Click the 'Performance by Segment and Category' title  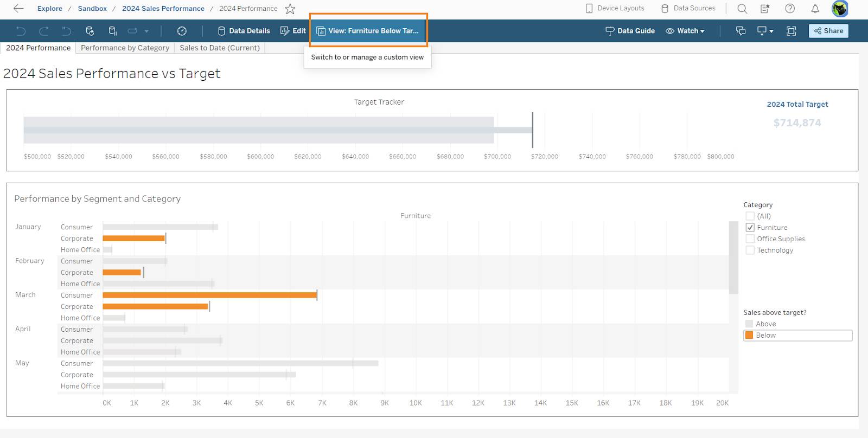(x=97, y=198)
